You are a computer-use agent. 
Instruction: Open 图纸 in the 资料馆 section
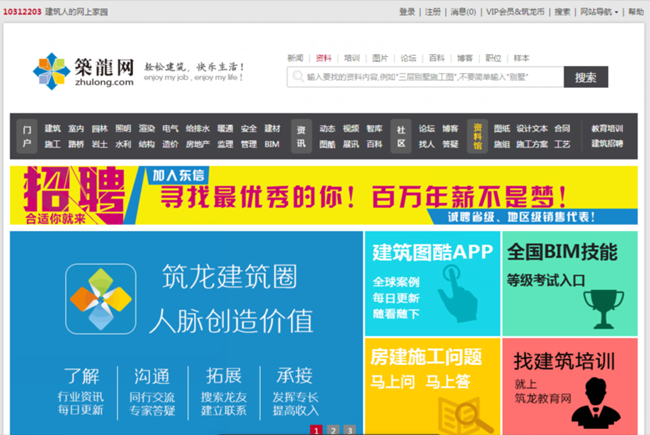coord(502,129)
